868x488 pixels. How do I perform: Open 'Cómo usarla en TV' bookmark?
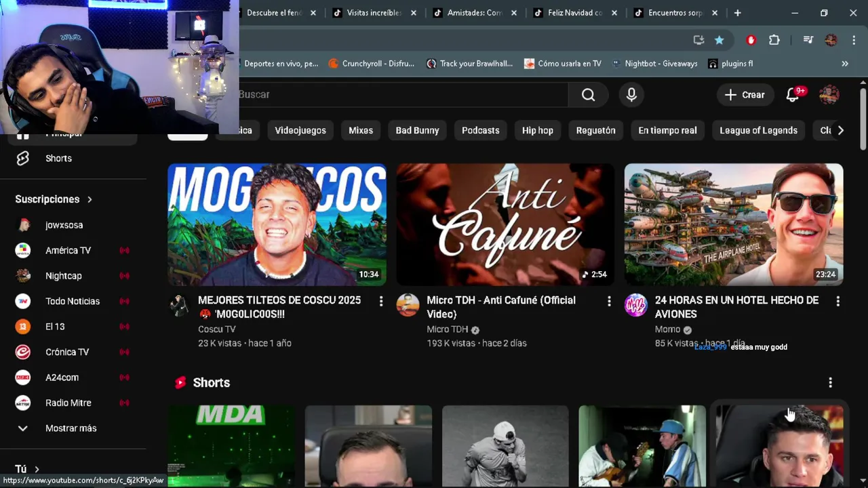point(562,64)
